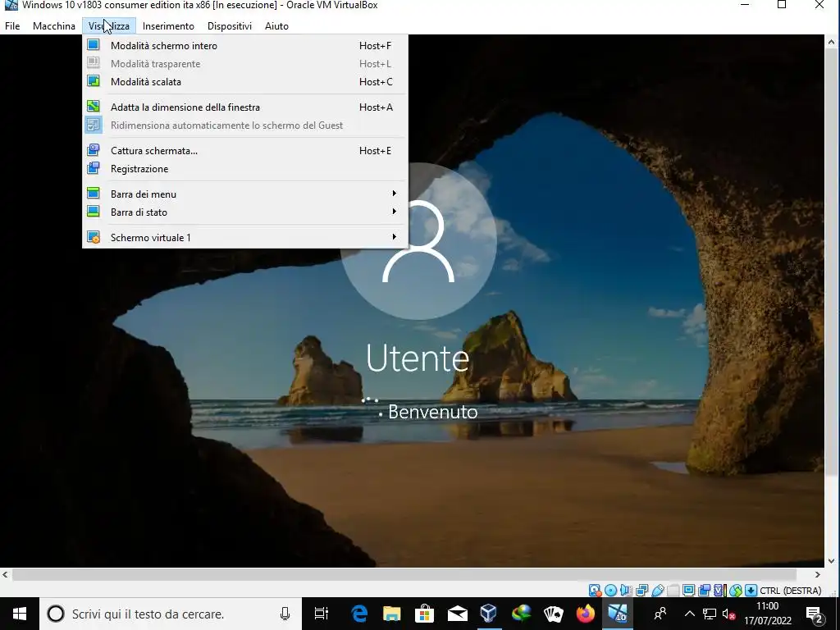Launch Firefox from the taskbar
This screenshot has height=630, width=840.
tap(586, 614)
